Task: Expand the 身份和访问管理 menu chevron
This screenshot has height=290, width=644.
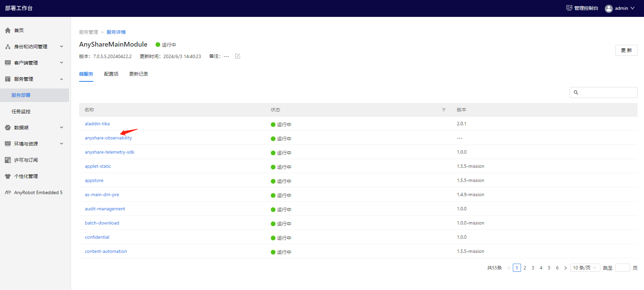Action: coord(62,47)
